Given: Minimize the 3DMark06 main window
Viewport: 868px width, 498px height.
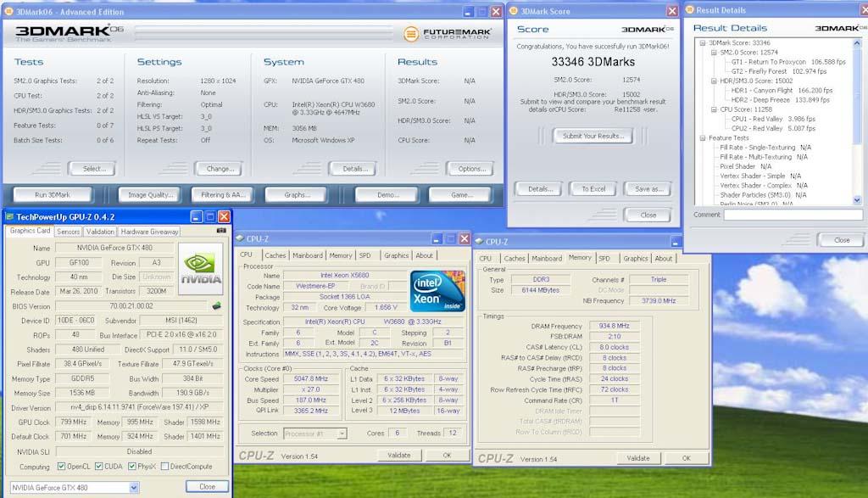Looking at the screenshot, I should coord(468,12).
